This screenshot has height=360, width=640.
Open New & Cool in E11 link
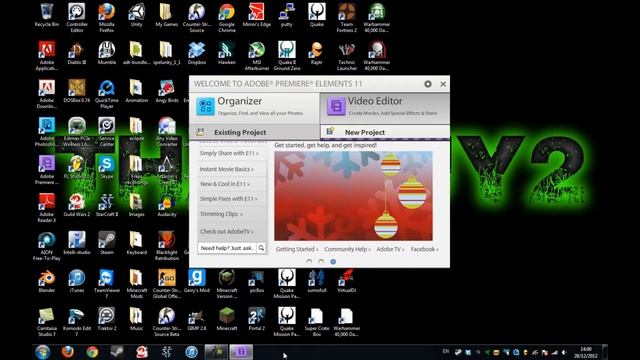tap(225, 184)
